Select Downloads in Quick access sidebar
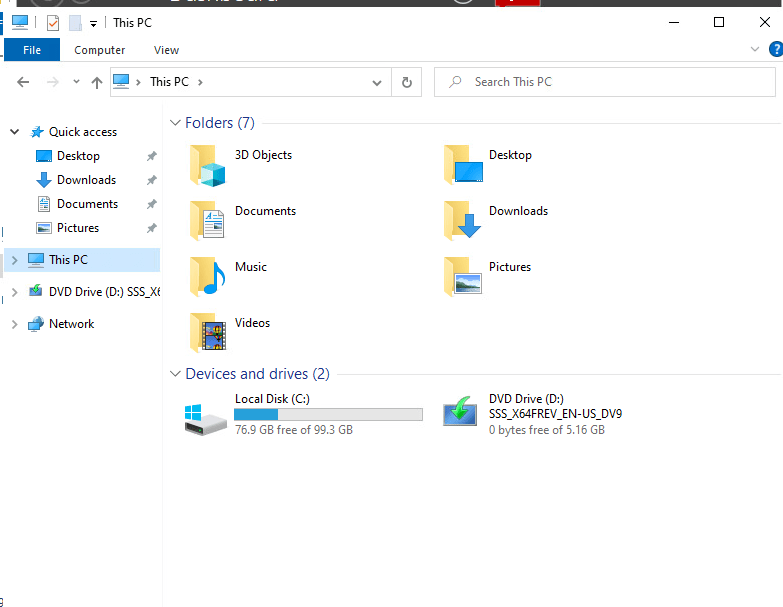 pyautogui.click(x=86, y=180)
